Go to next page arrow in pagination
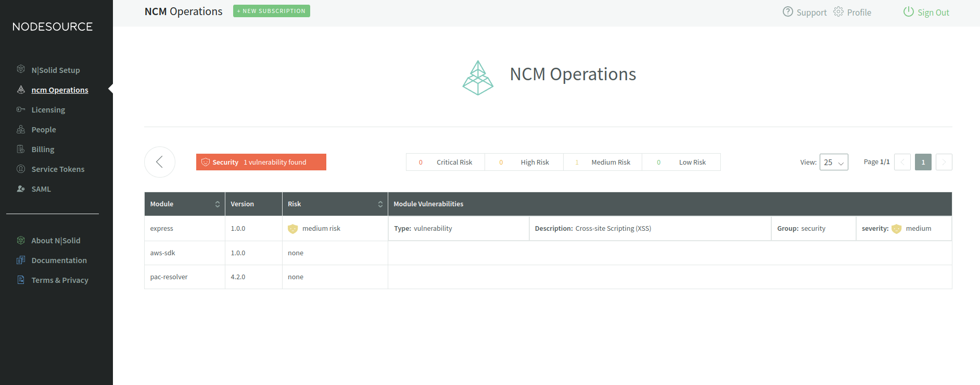 (x=944, y=162)
